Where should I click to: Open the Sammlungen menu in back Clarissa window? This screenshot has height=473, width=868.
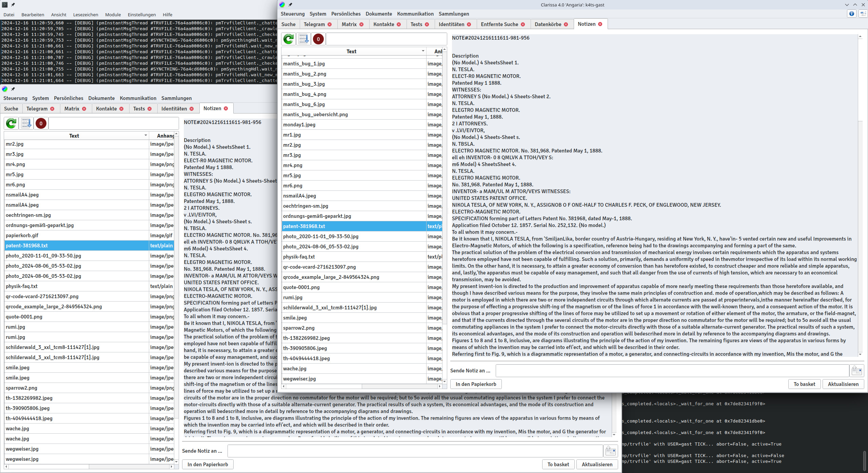coord(176,98)
